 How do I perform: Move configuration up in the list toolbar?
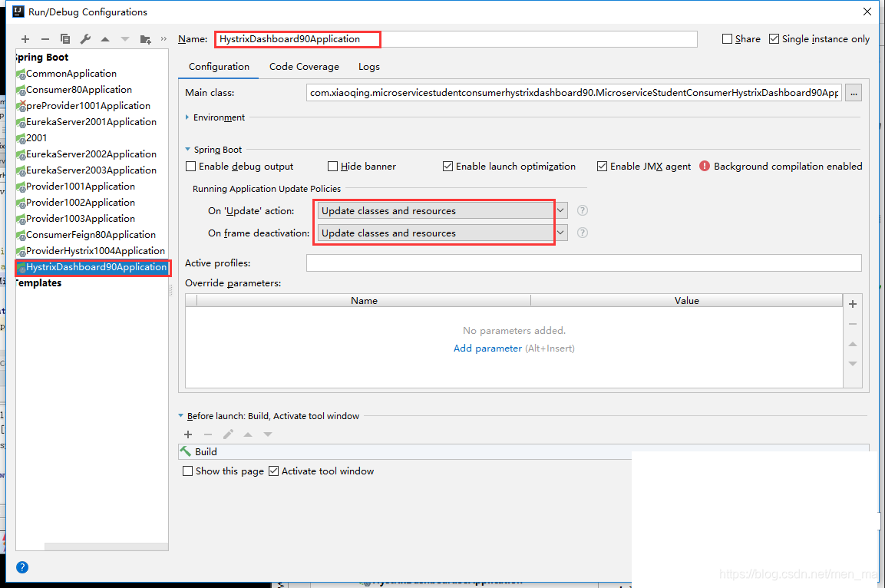click(x=105, y=39)
